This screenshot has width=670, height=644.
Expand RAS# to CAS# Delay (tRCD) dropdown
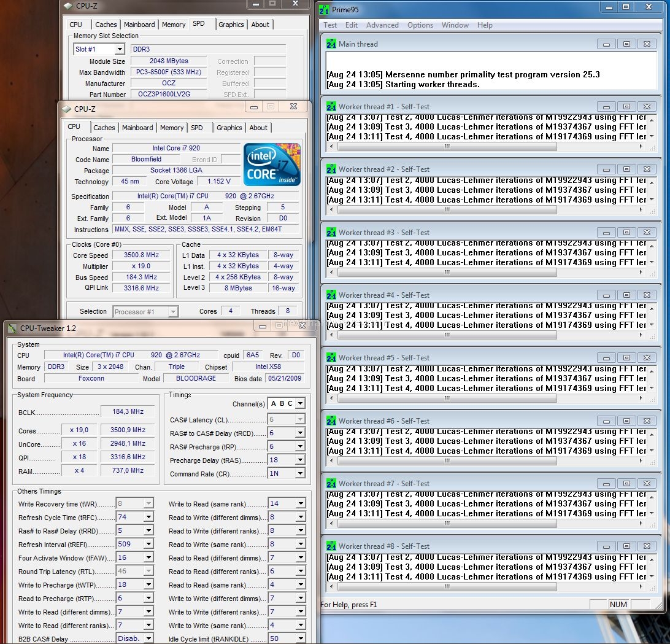[301, 433]
